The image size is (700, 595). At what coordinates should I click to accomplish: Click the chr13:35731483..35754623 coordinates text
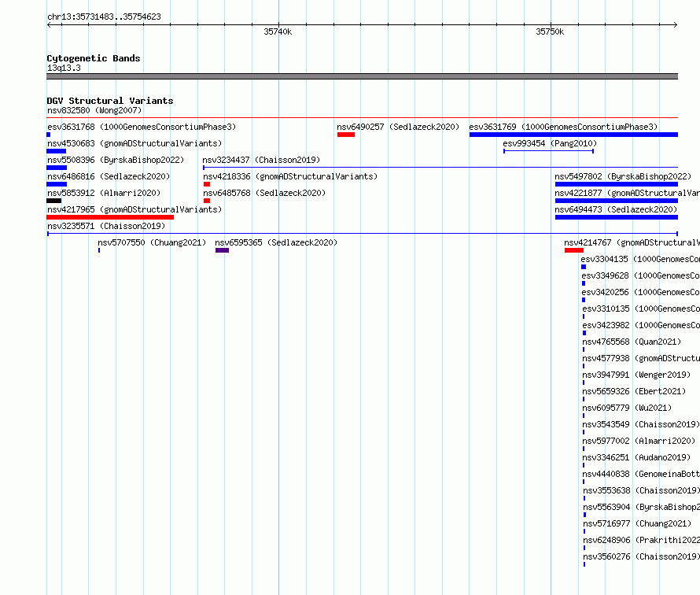pyautogui.click(x=104, y=17)
